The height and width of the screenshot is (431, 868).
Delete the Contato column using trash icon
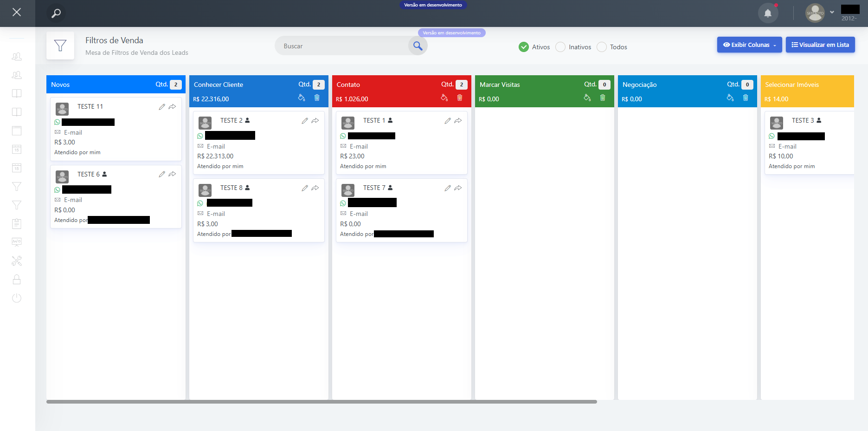point(460,98)
